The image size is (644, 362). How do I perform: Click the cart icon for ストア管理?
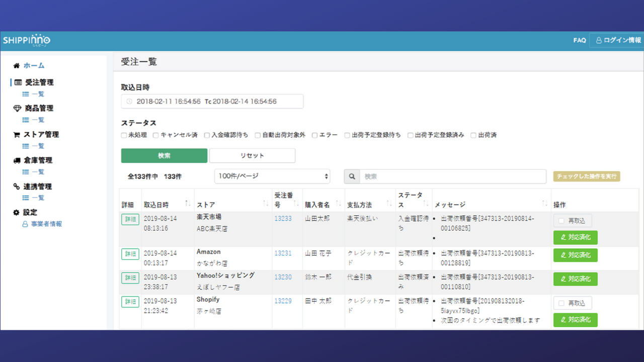click(x=17, y=134)
